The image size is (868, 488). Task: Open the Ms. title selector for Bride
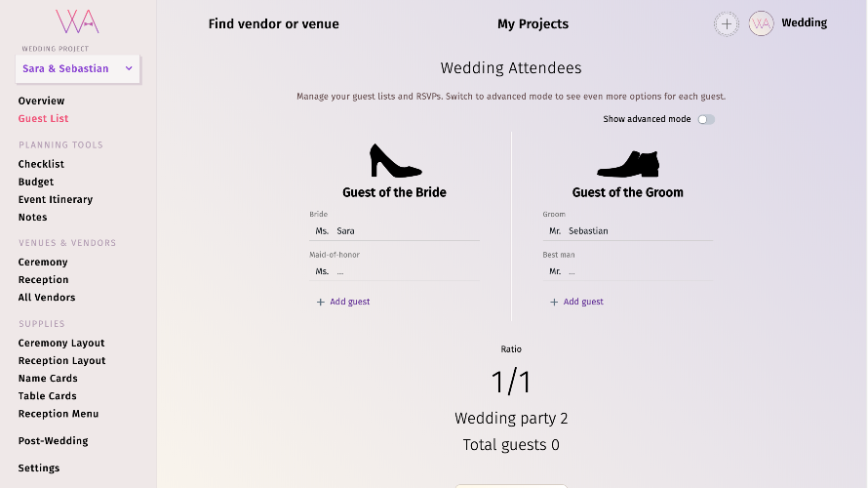click(x=322, y=231)
